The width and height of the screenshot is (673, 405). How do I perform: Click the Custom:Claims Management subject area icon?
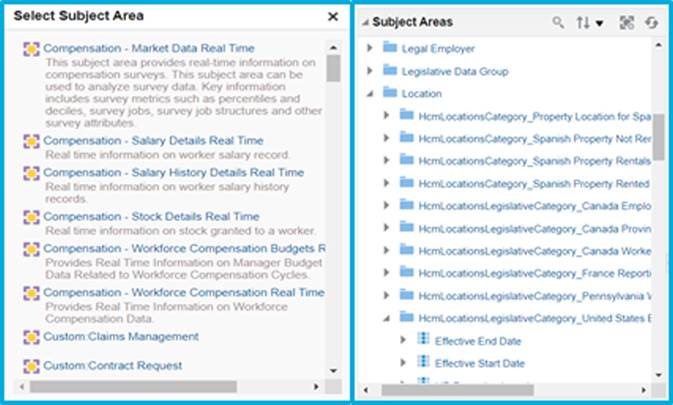pos(31,337)
